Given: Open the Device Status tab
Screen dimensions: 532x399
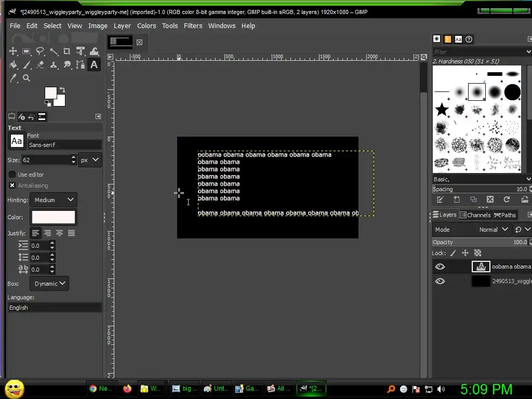Looking at the screenshot, I should [21, 117].
